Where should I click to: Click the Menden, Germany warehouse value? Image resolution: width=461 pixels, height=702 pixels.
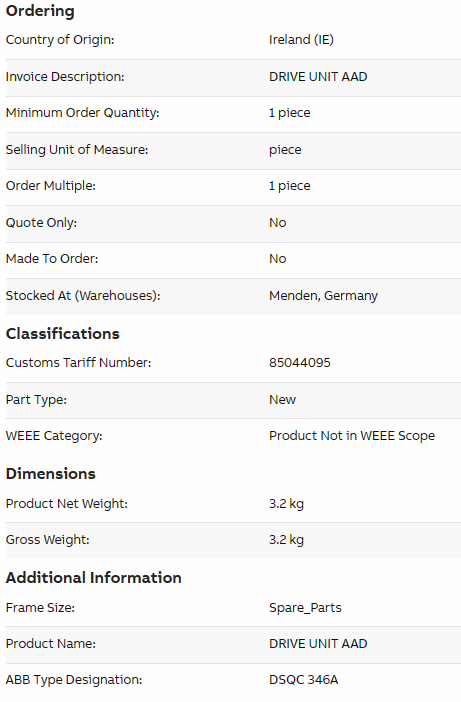pos(323,296)
